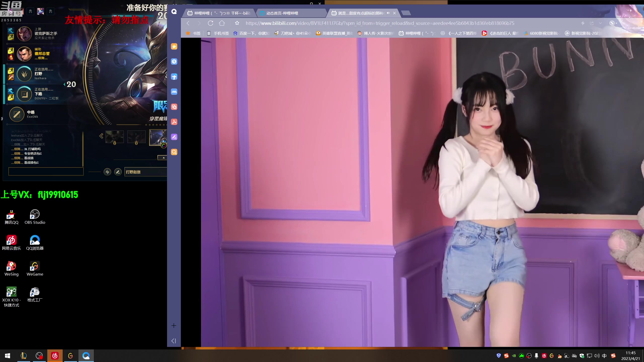Click the share icon in the address bar
Viewport: 644px width, 362px height.
[592, 23]
